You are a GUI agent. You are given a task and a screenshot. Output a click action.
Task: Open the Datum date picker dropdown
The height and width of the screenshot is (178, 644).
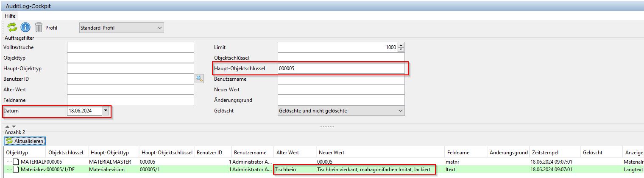(106, 111)
